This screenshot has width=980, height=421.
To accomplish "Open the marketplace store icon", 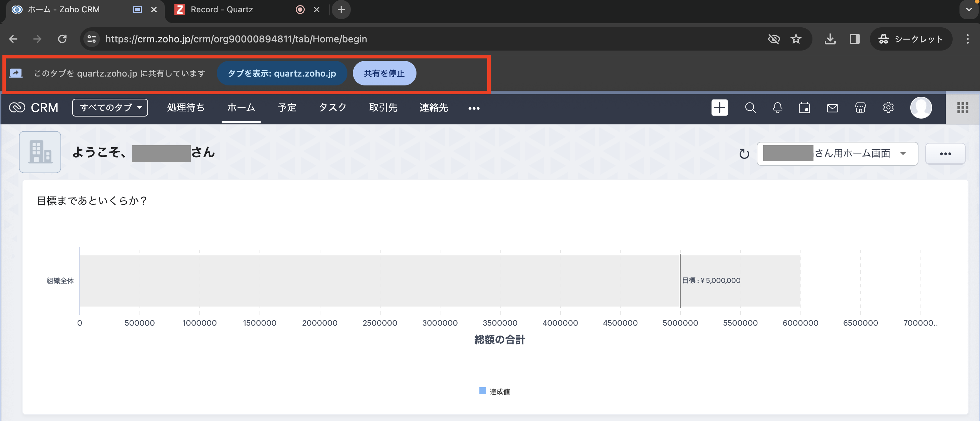I will point(860,108).
